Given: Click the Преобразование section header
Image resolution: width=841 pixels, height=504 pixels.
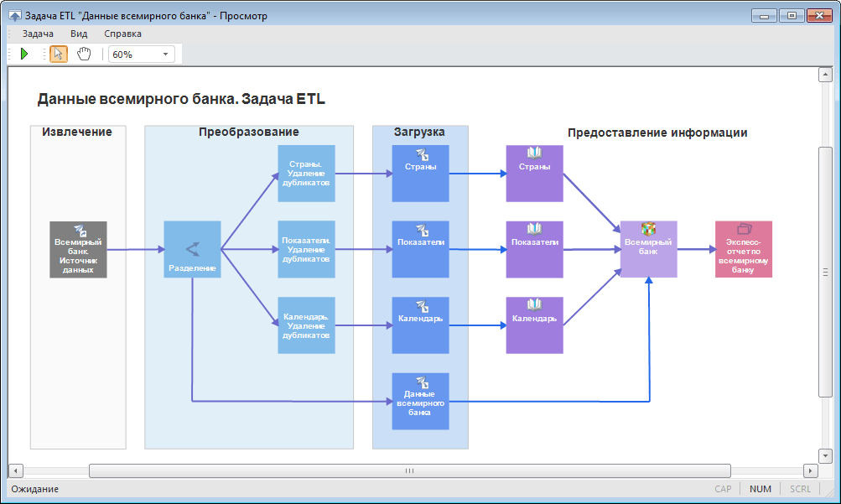Looking at the screenshot, I should pos(249,132).
